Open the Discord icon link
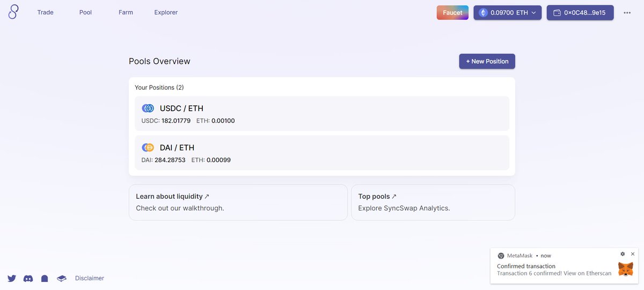Viewport: 644px width, 290px height. point(28,278)
